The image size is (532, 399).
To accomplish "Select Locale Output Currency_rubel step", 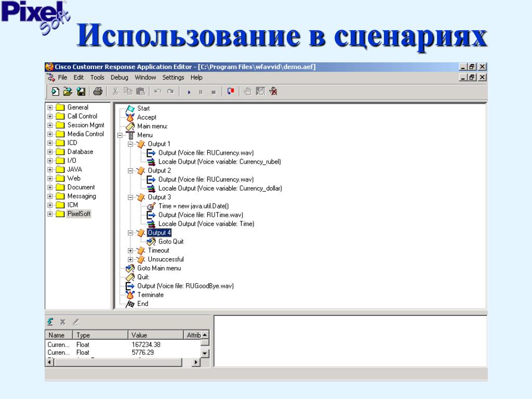I will click(220, 162).
